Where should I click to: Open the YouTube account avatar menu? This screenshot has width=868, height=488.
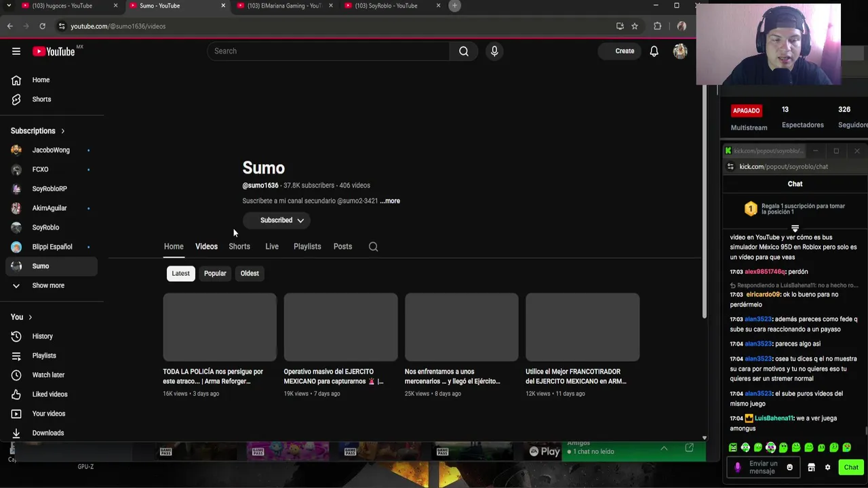click(x=680, y=51)
